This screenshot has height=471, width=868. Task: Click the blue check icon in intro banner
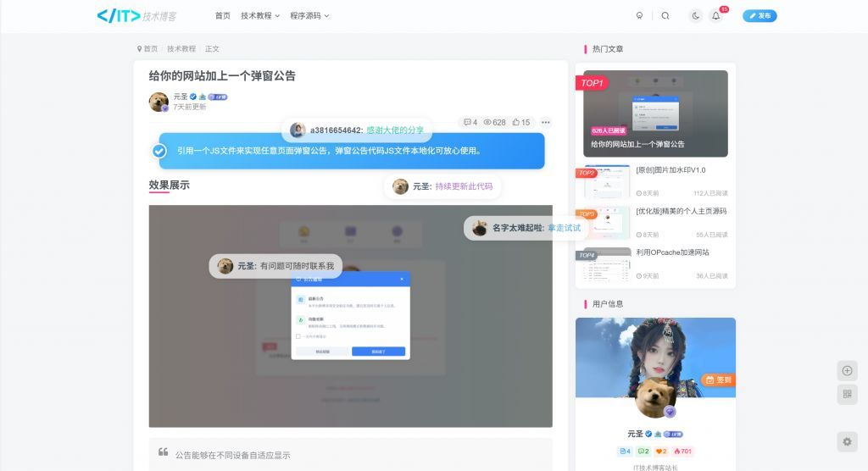click(159, 151)
